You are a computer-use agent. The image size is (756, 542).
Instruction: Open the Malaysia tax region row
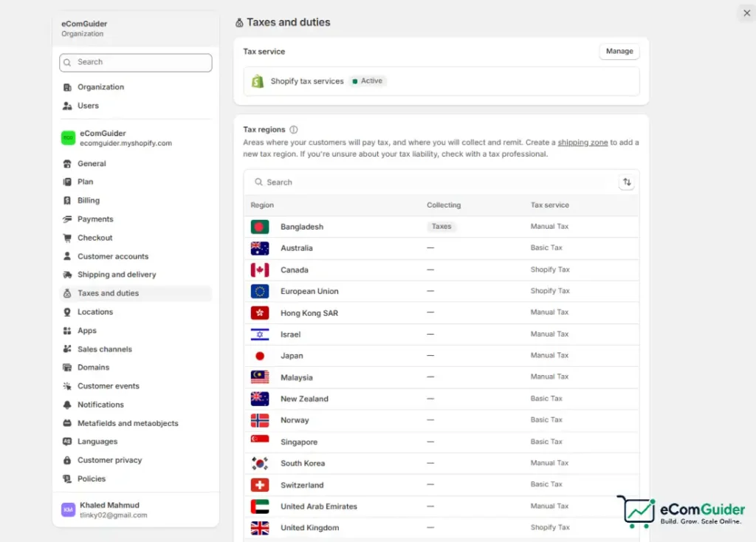click(441, 377)
